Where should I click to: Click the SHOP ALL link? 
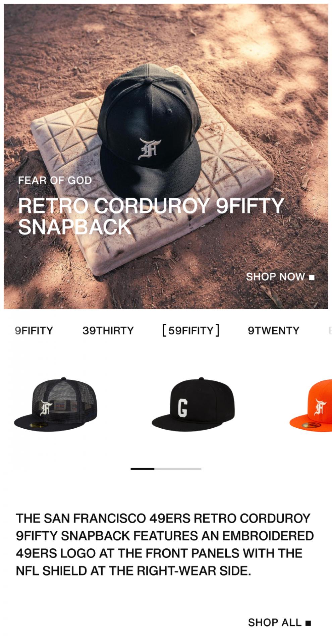point(279,623)
